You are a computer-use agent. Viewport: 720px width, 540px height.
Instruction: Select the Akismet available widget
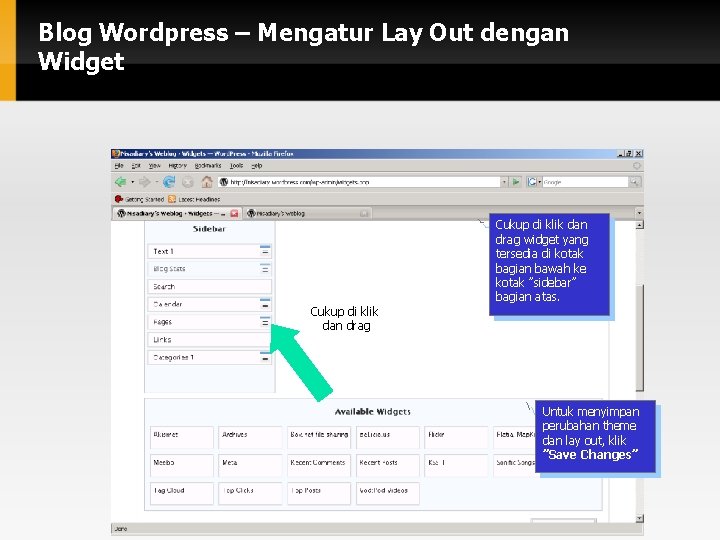182,437
